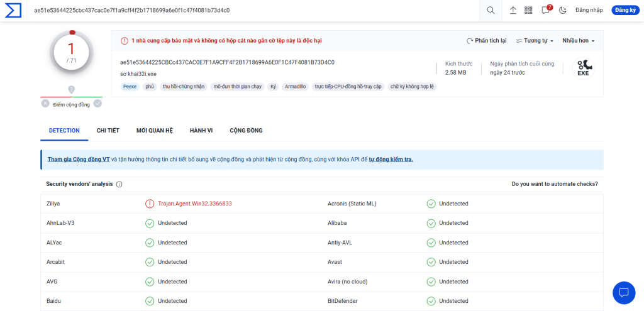
Task: Click the VirusTotal logo icon
Action: tap(13, 10)
